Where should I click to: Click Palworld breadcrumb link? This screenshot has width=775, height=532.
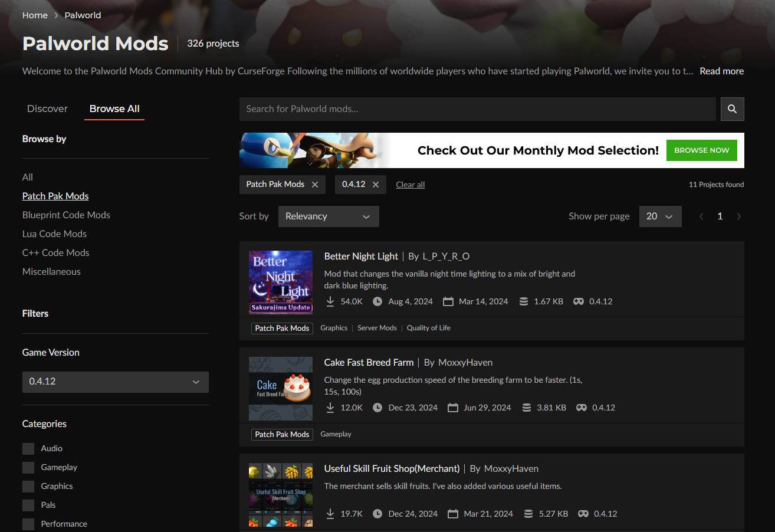coord(83,15)
